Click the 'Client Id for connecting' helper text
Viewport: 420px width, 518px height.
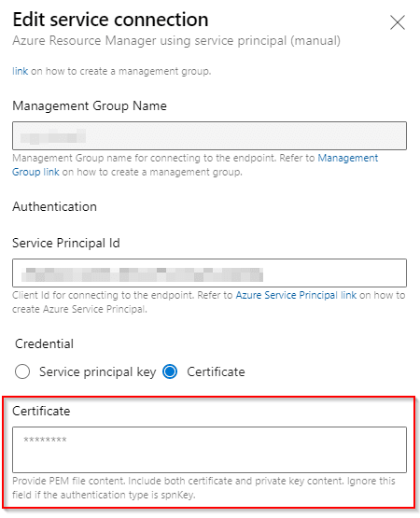coord(208,302)
